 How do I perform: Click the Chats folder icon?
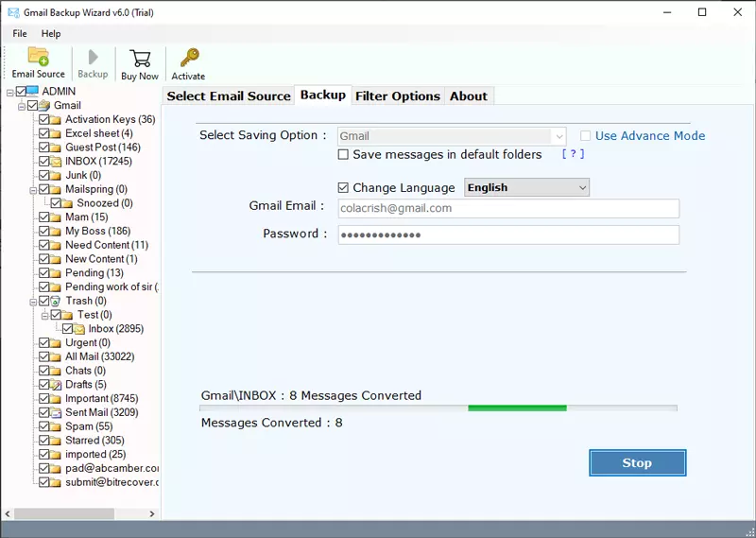click(56, 371)
